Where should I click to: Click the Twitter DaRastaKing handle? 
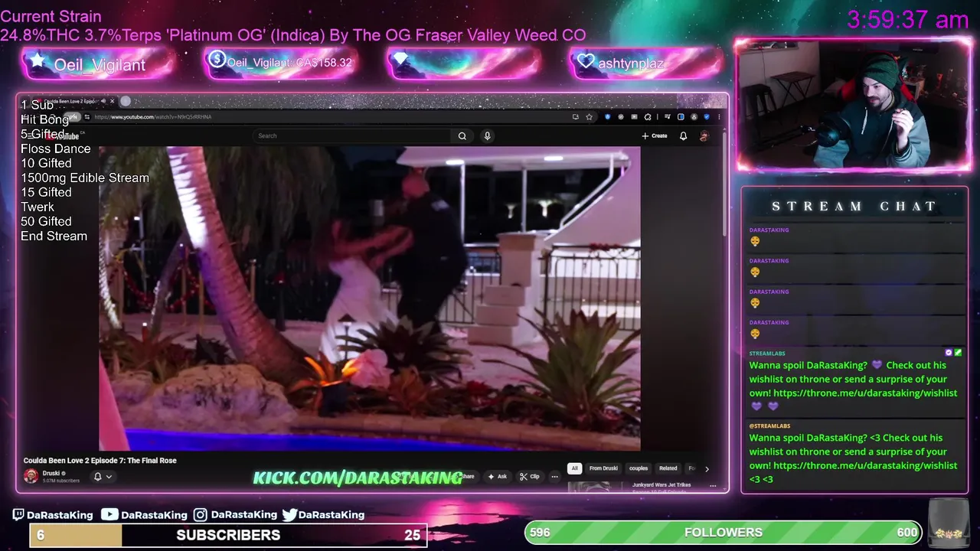pos(323,515)
